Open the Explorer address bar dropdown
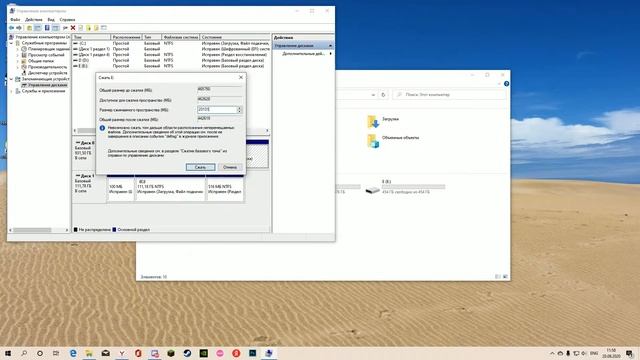Viewport: 640px width, 360px height. pyautogui.click(x=373, y=95)
